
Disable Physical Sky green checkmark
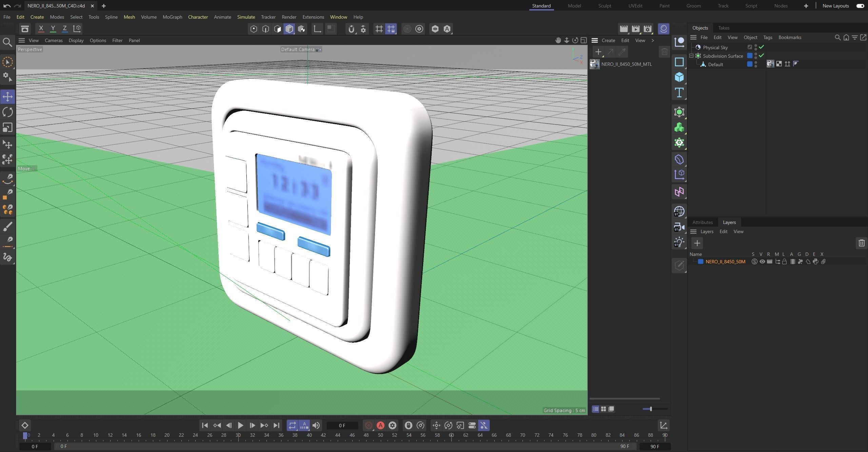[762, 47]
